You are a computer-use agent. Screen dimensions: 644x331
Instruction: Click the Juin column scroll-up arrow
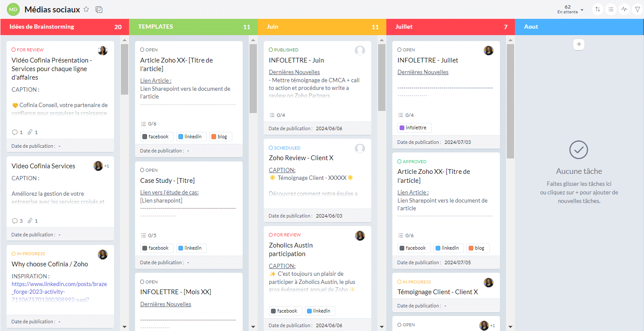[x=382, y=41]
